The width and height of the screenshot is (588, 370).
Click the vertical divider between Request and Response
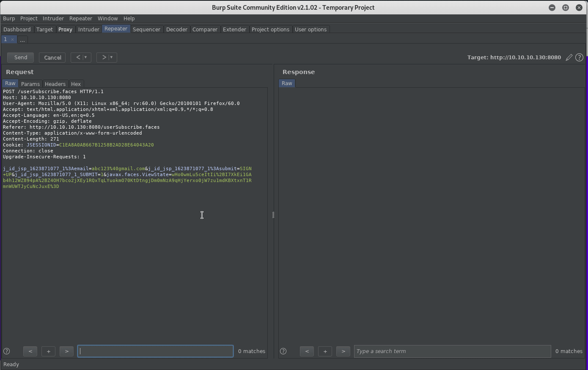click(273, 215)
